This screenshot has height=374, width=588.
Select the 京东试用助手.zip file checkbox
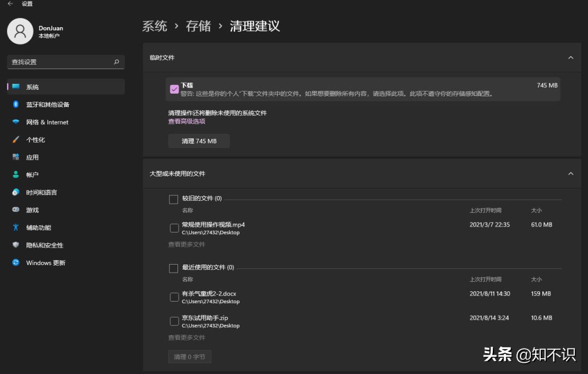(x=174, y=321)
